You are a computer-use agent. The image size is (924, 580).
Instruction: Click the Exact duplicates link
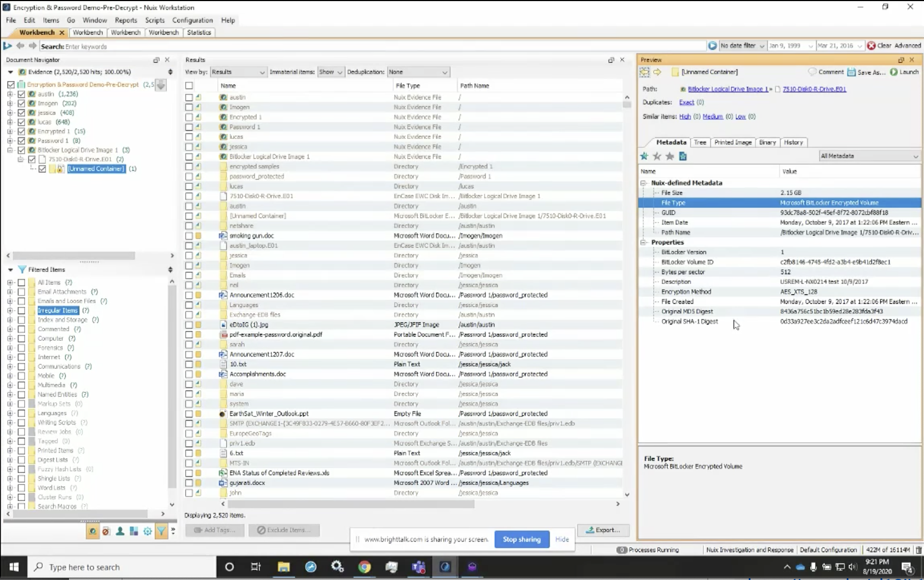[x=686, y=102]
